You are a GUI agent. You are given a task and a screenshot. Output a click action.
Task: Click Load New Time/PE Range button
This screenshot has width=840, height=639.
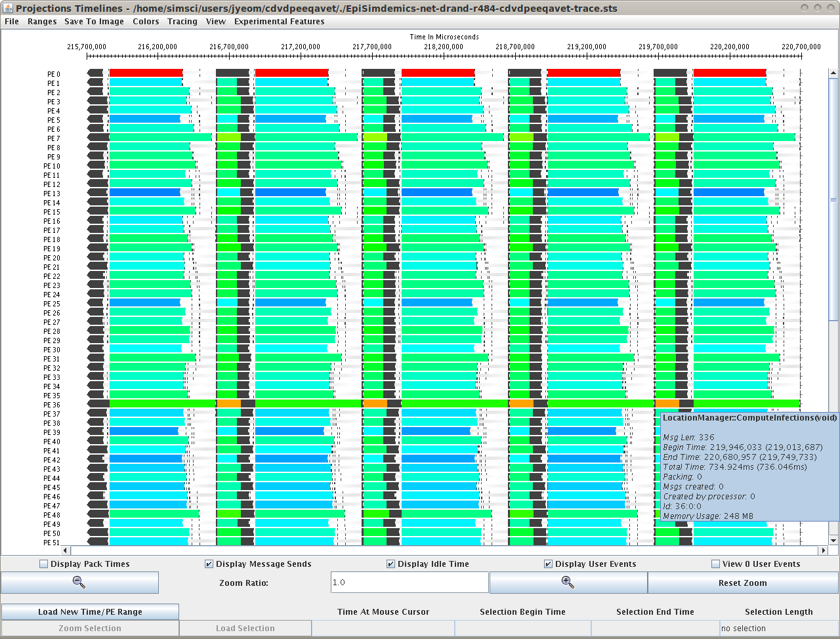pyautogui.click(x=90, y=612)
